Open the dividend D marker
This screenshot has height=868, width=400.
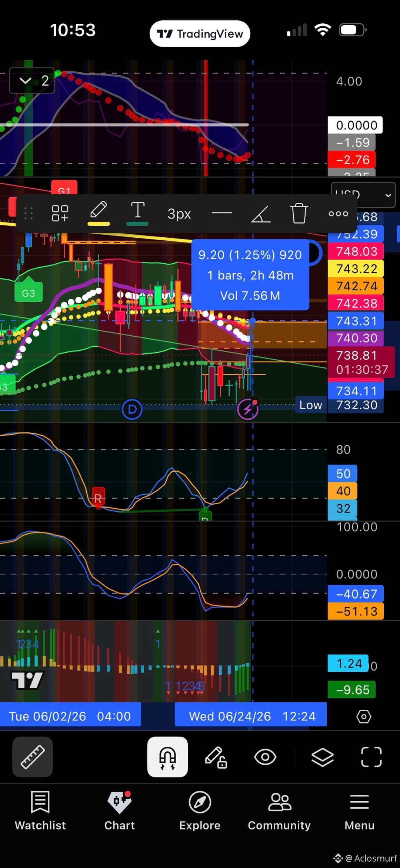pyautogui.click(x=132, y=409)
